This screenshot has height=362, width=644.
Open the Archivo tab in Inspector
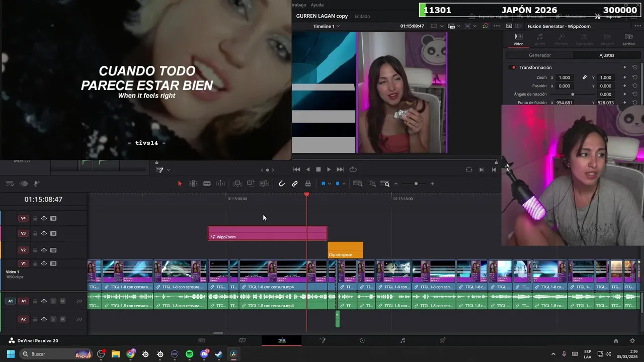pyautogui.click(x=628, y=40)
